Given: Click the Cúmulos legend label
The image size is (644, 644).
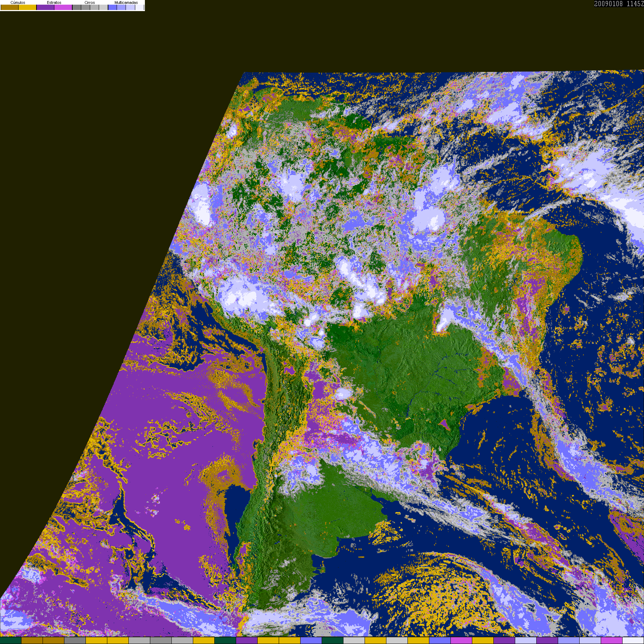Looking at the screenshot, I should (x=18, y=3).
